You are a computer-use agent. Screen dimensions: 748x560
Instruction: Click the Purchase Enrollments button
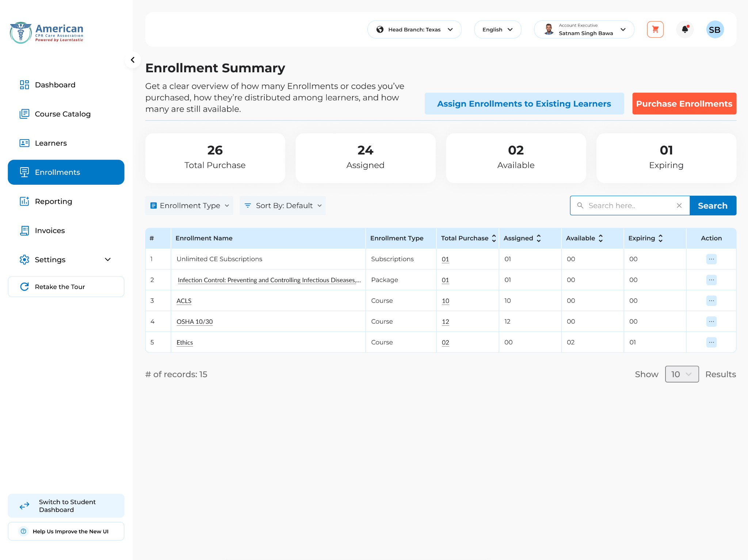coord(684,104)
